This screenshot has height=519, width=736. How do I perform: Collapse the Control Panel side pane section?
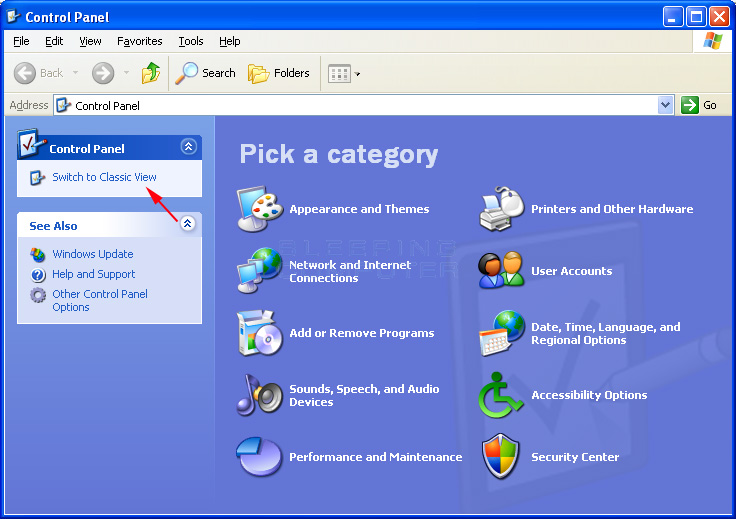(188, 146)
